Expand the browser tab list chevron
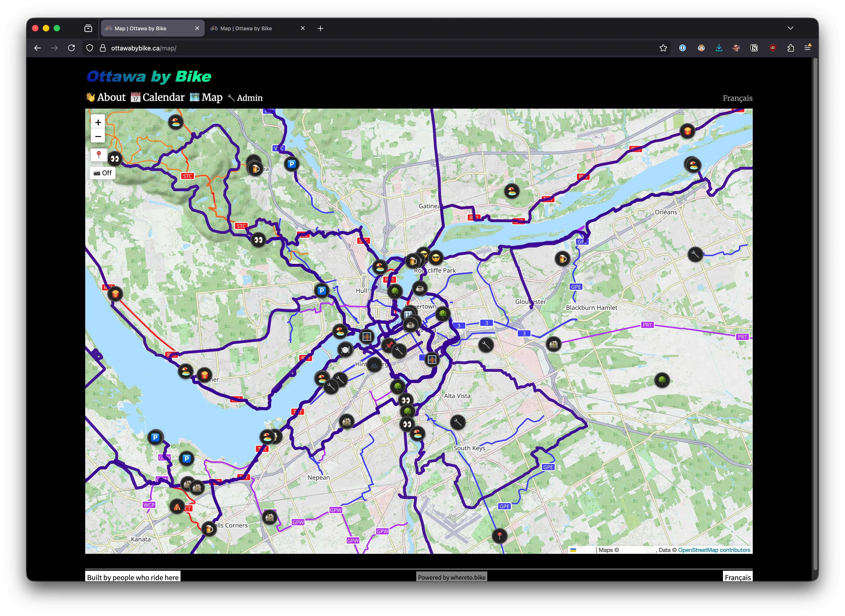The width and height of the screenshot is (845, 616). (790, 28)
